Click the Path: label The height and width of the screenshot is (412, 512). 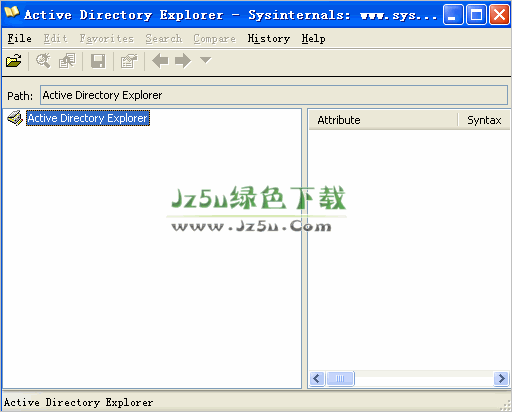pos(20,96)
